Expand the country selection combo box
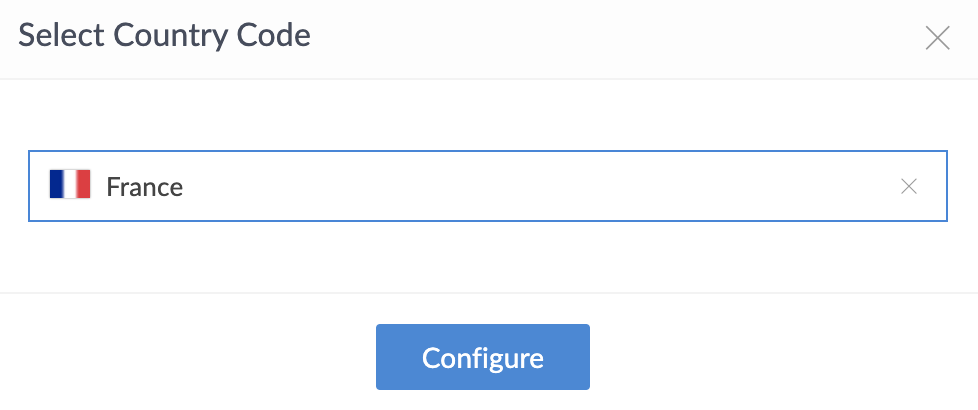Screen dimensions: 978x410 point(500,186)
